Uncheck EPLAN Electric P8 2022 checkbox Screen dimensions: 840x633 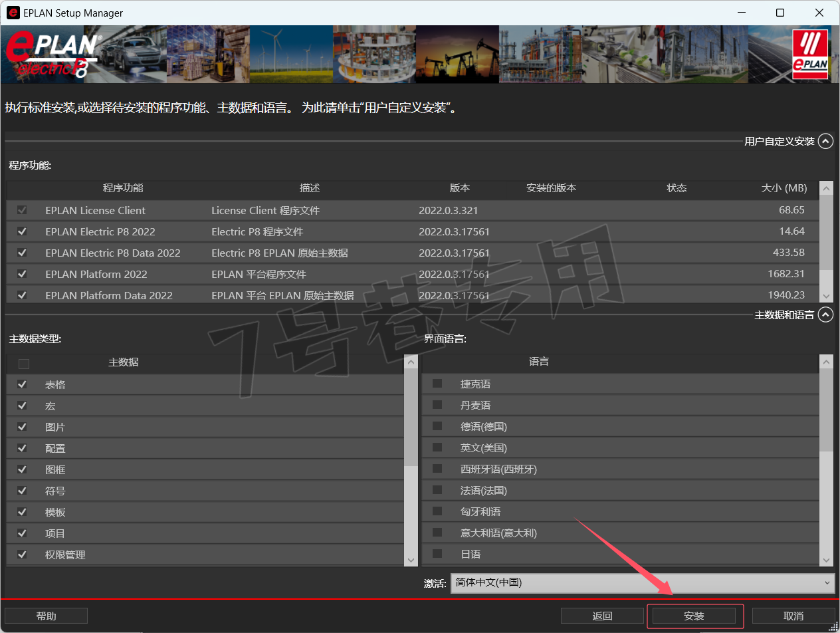click(22, 231)
